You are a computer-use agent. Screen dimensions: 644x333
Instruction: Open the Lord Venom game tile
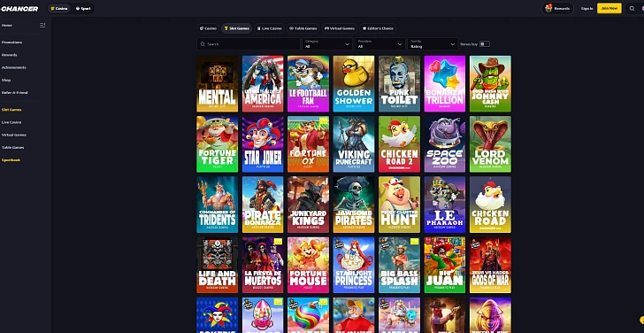(490, 144)
